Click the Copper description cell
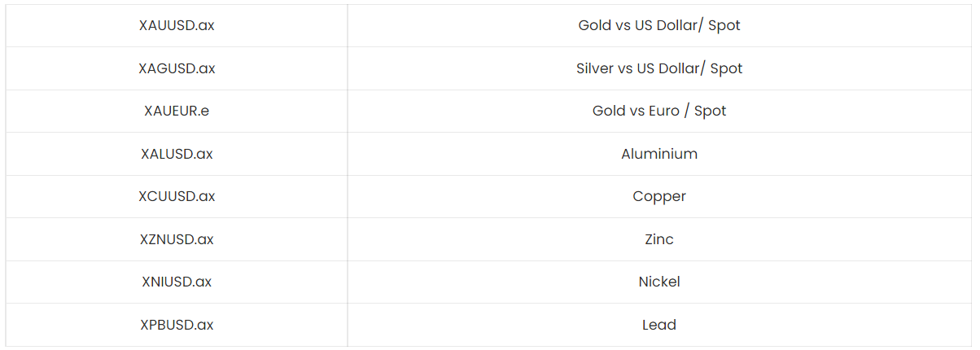 tap(659, 196)
